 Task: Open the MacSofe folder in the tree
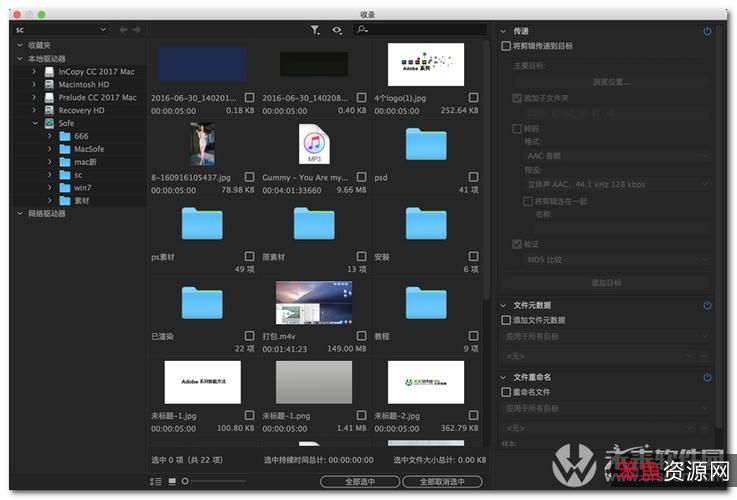(65, 149)
